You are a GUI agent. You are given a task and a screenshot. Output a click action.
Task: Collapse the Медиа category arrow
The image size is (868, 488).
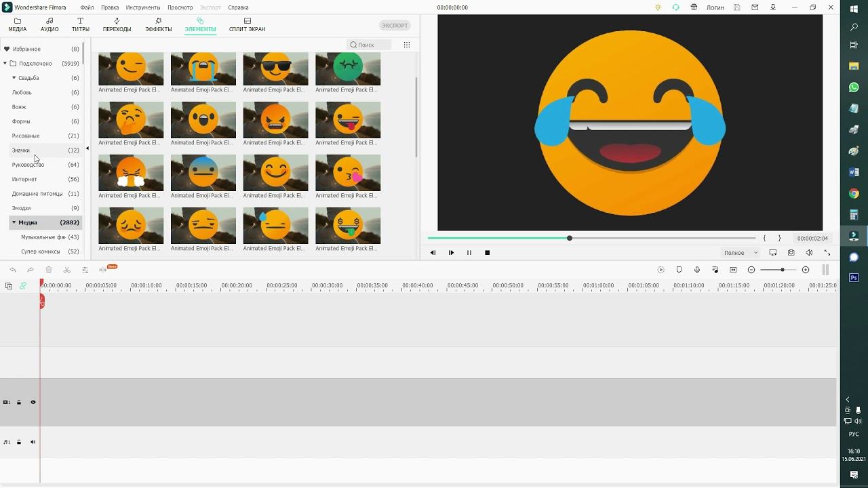pos(14,222)
